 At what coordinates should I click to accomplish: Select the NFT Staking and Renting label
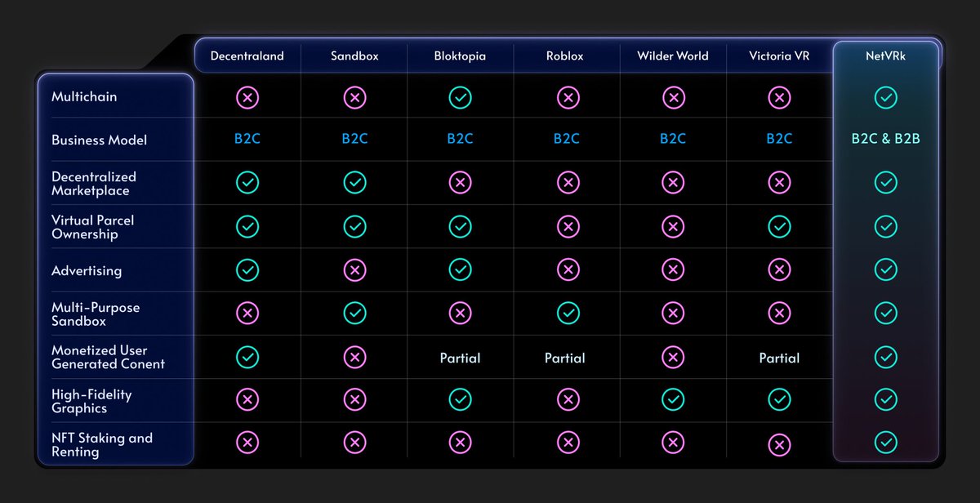point(102,444)
